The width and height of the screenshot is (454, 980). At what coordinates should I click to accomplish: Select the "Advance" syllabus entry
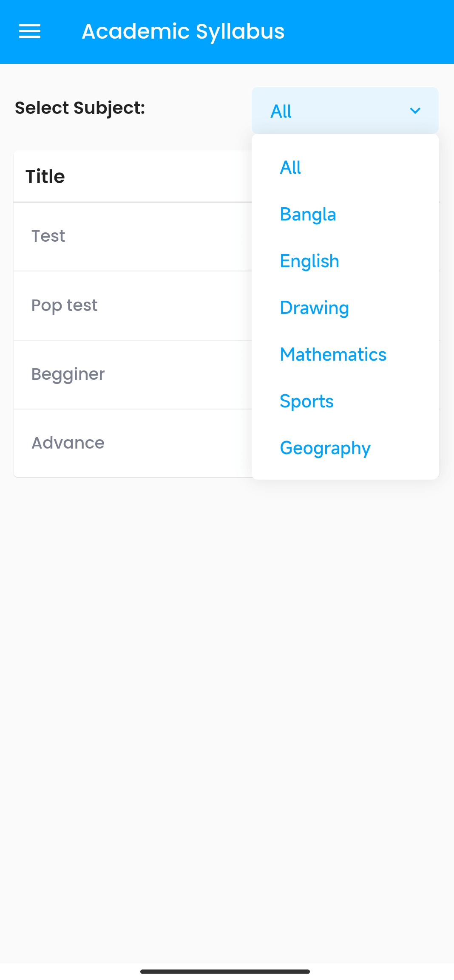68,443
